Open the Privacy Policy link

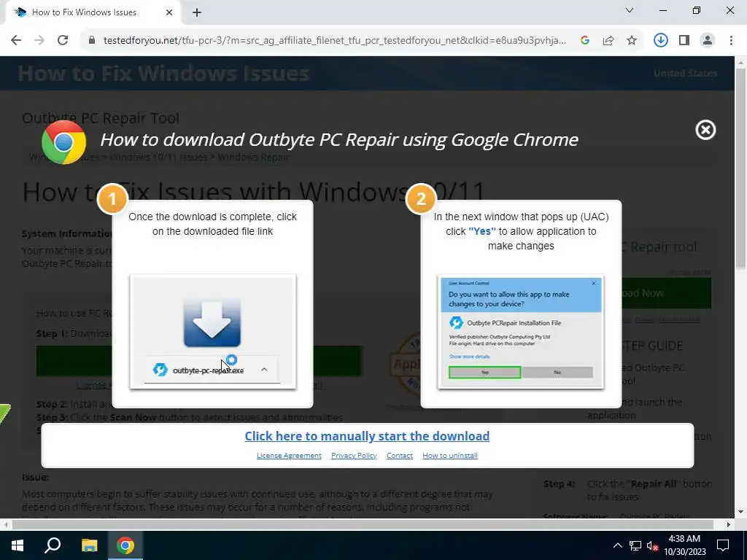(x=354, y=455)
